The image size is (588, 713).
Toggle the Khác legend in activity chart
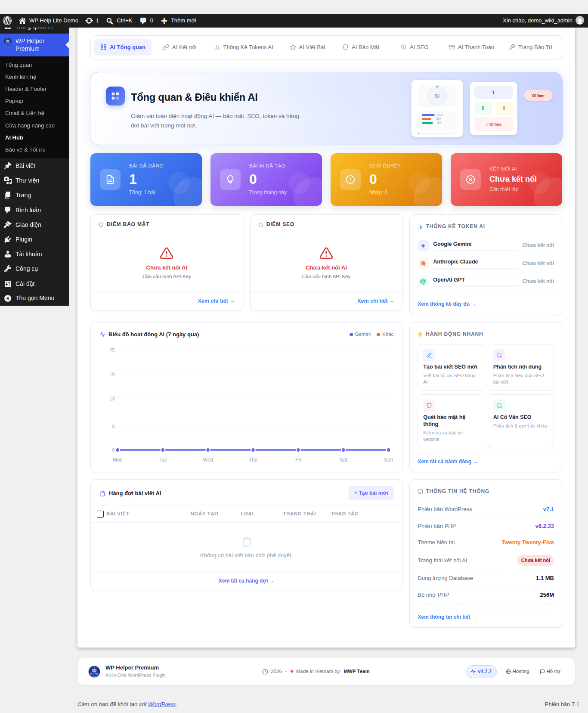point(385,334)
